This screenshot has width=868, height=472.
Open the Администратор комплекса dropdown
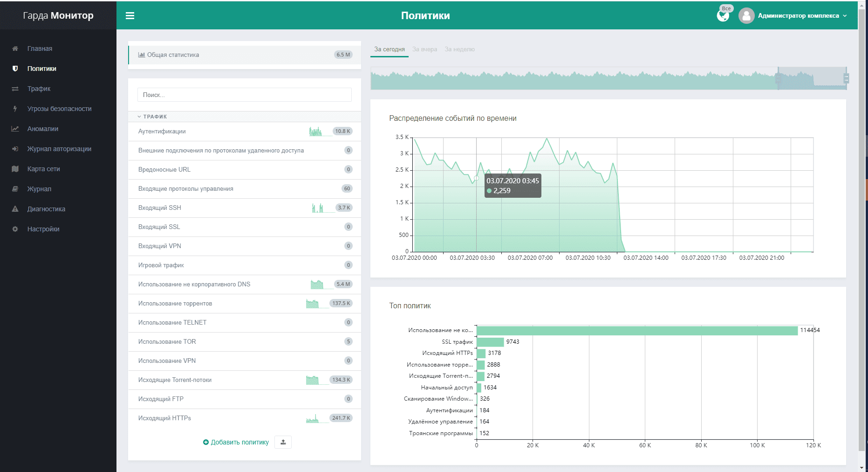(x=802, y=16)
